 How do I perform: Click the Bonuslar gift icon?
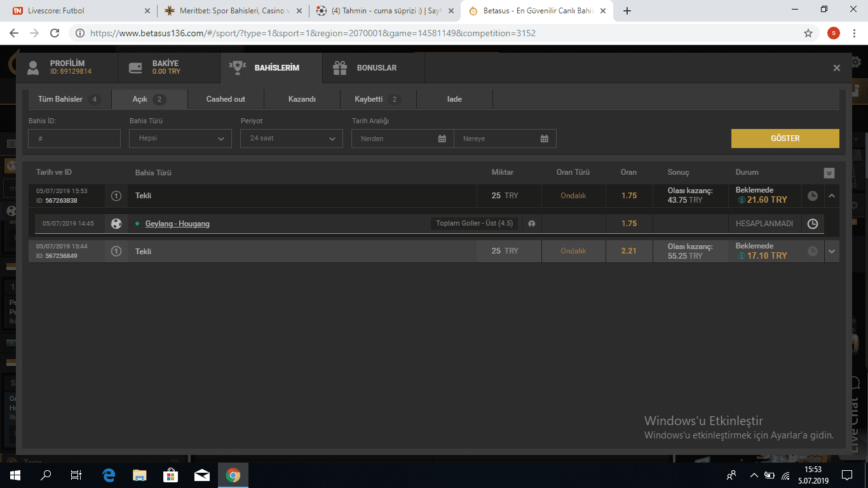click(340, 67)
